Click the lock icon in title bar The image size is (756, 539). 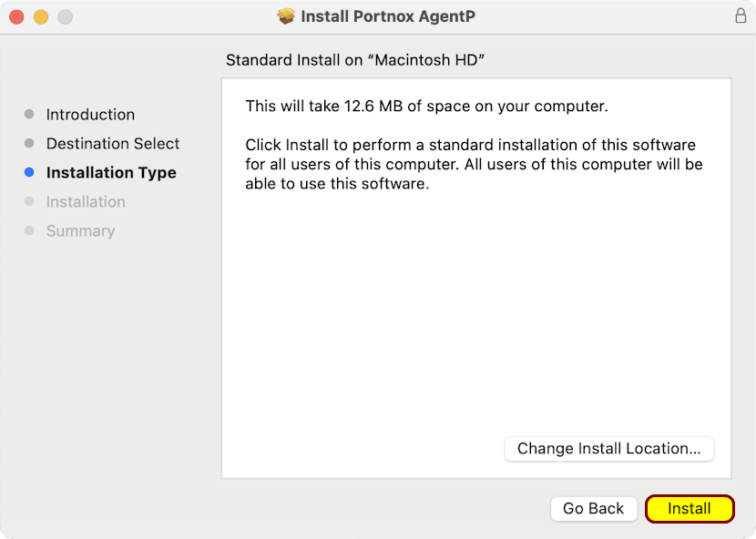tap(741, 15)
